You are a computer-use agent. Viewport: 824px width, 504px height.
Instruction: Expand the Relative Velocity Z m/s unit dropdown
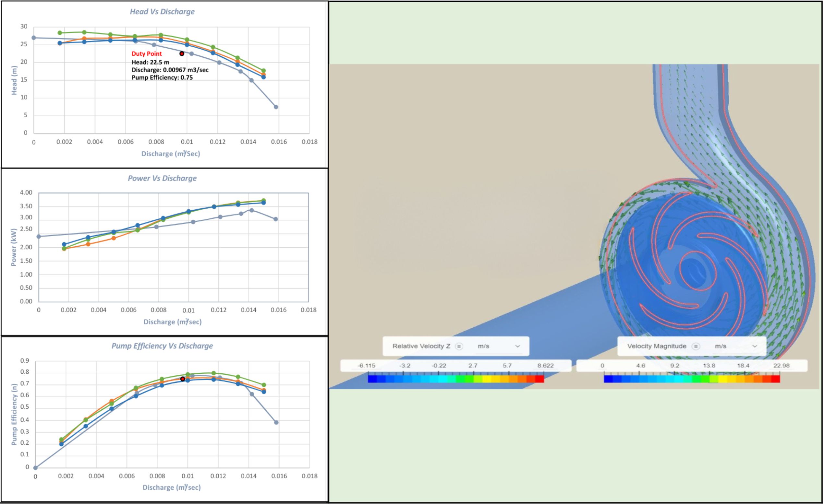pyautogui.click(x=499, y=346)
